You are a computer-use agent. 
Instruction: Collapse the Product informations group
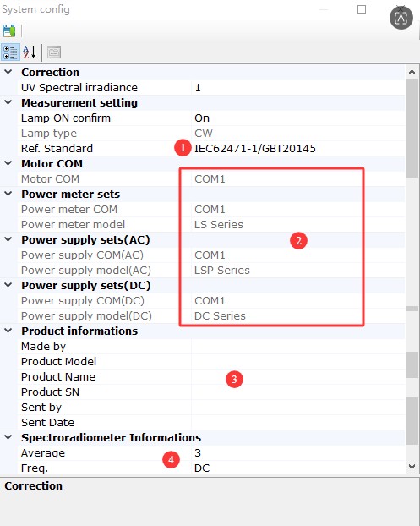[x=8, y=331]
